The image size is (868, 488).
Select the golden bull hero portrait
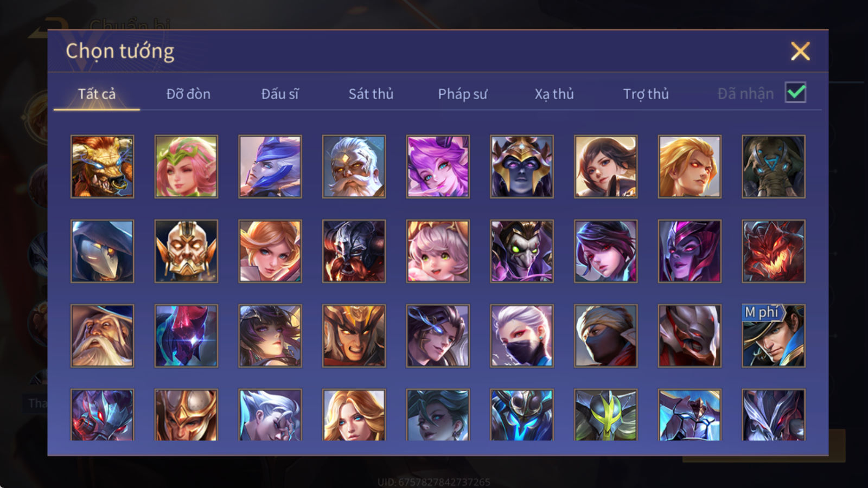point(102,166)
